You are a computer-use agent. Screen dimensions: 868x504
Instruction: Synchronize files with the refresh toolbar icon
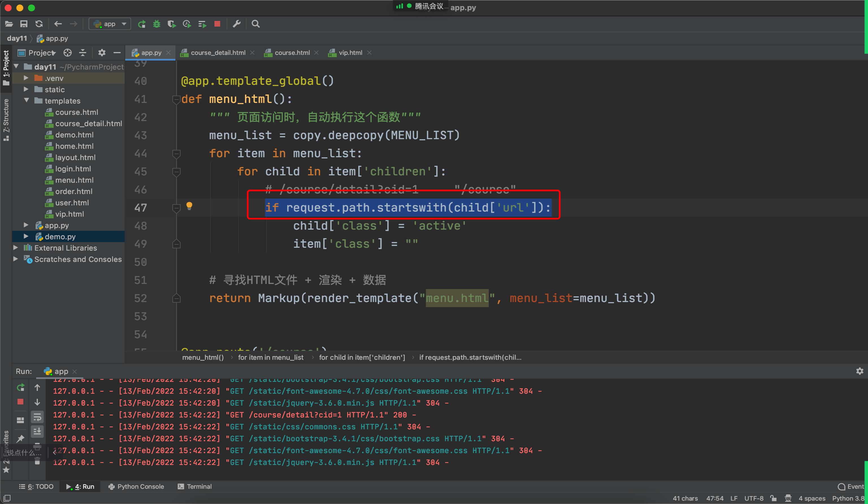point(39,24)
